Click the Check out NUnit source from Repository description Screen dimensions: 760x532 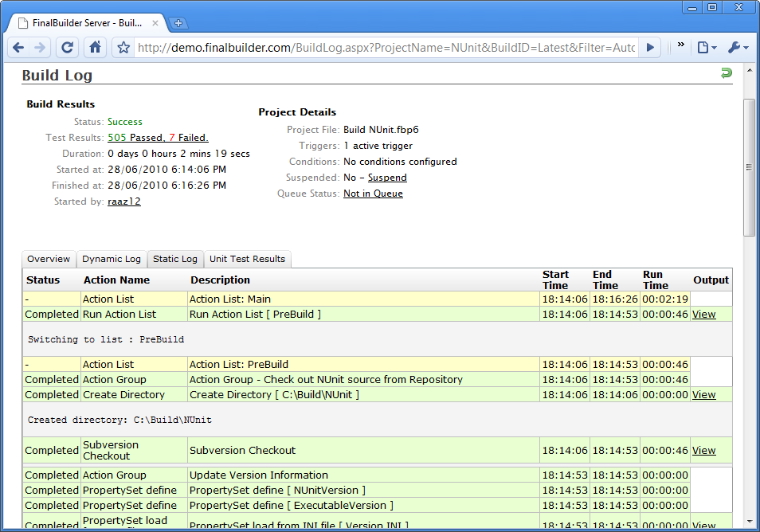(x=363, y=379)
